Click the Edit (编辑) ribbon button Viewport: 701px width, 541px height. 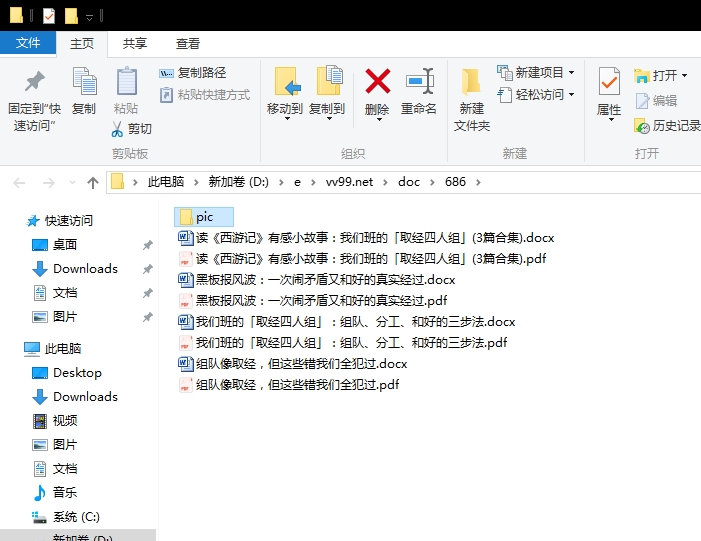(x=656, y=101)
